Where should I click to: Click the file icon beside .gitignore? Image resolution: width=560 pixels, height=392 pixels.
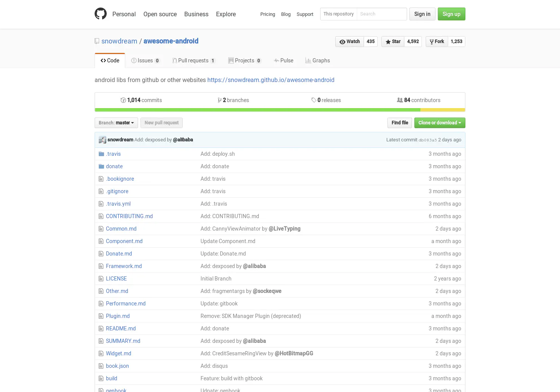(101, 191)
